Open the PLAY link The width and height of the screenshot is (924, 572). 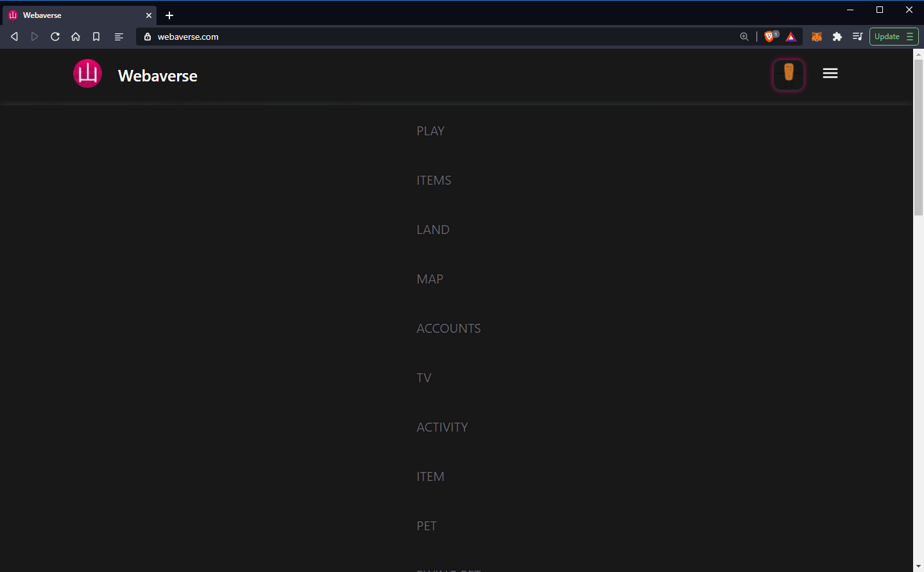coord(430,131)
